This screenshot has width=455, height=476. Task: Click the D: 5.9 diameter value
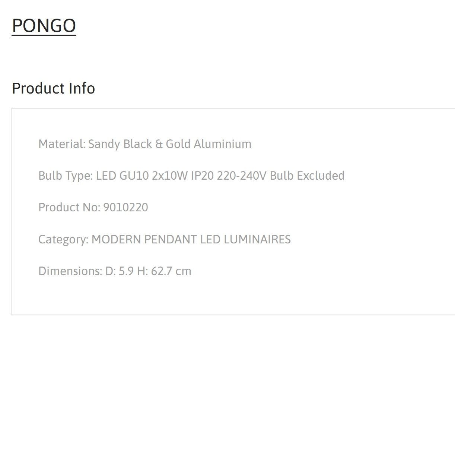120,271
